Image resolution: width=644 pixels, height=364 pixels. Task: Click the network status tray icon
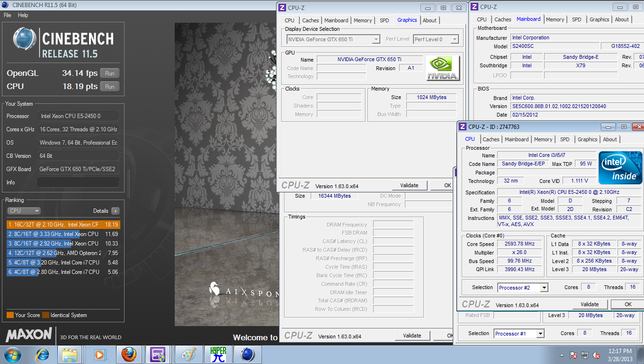[x=585, y=355]
